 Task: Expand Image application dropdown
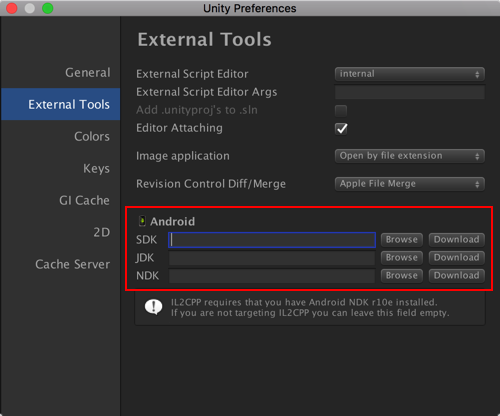pyautogui.click(x=410, y=156)
